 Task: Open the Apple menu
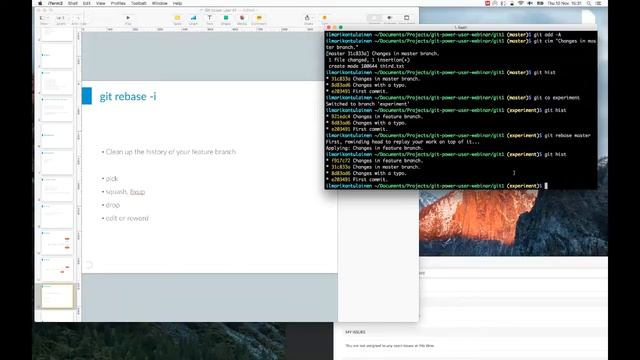(x=40, y=3)
